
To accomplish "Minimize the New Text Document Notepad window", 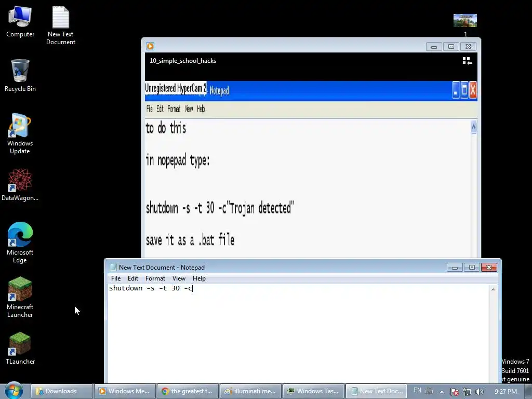I will (455, 268).
